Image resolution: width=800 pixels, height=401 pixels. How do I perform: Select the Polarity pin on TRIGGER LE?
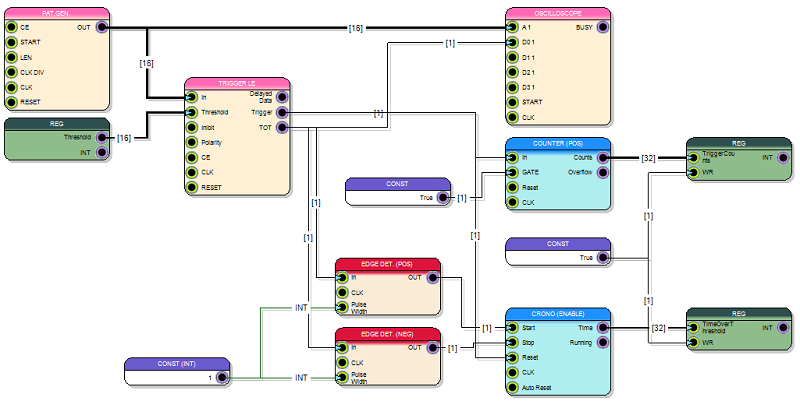(x=192, y=142)
